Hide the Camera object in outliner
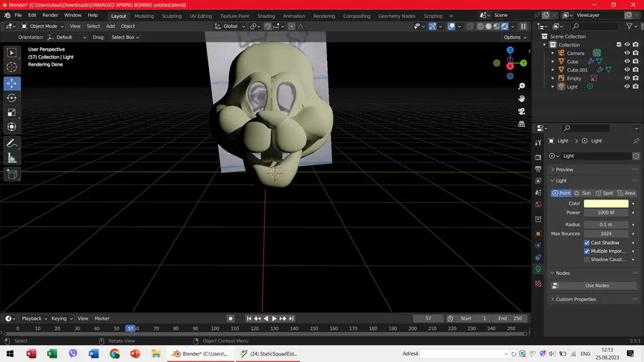644x362 pixels. [627, 53]
